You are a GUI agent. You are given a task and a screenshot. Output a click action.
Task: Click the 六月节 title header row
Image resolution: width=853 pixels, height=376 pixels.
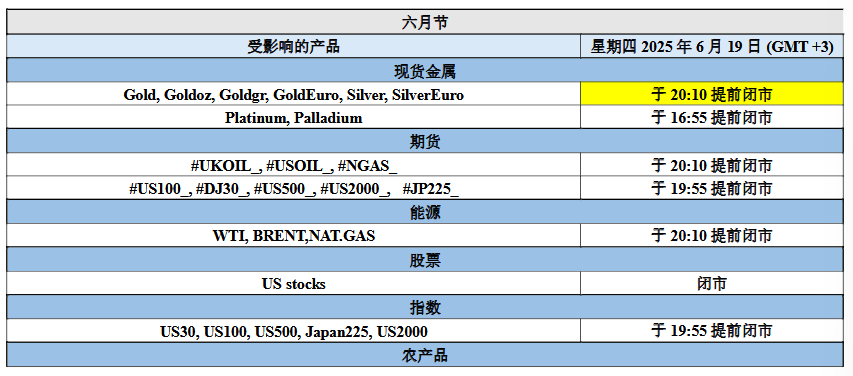coord(425,22)
